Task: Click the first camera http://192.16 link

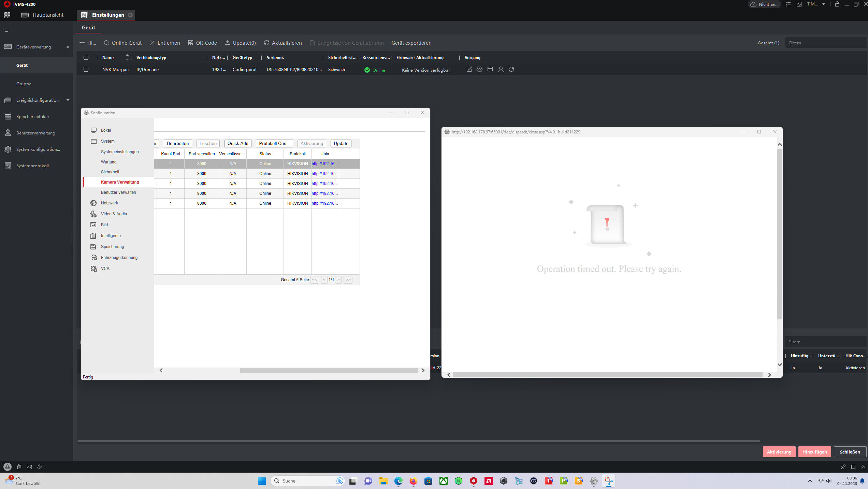Action: (324, 163)
